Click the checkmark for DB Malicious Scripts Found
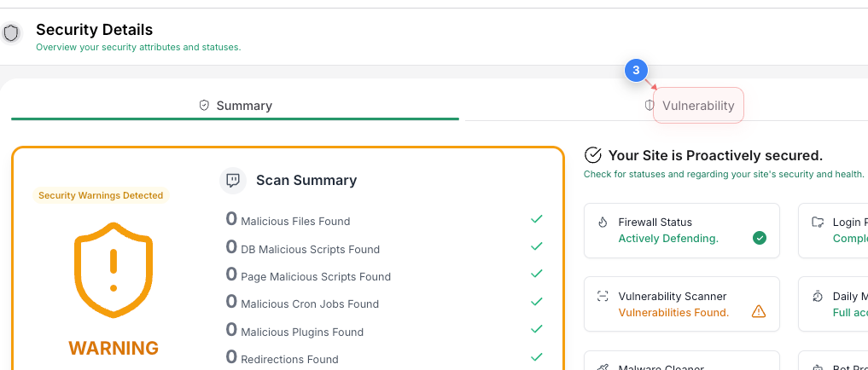868x370 pixels. coord(536,246)
